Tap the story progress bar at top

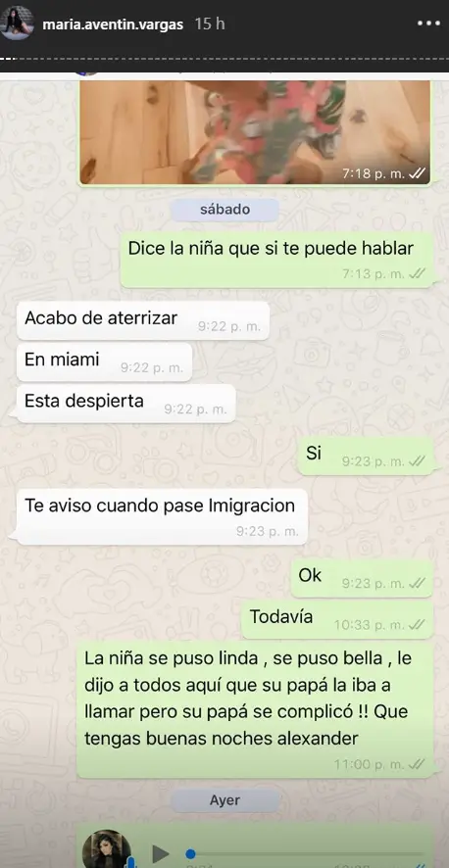[x=224, y=58]
